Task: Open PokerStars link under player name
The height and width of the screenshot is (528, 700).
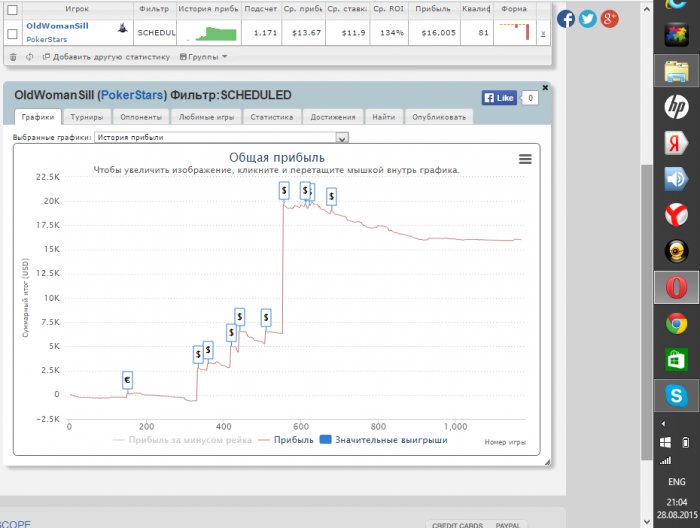Action: [46, 39]
